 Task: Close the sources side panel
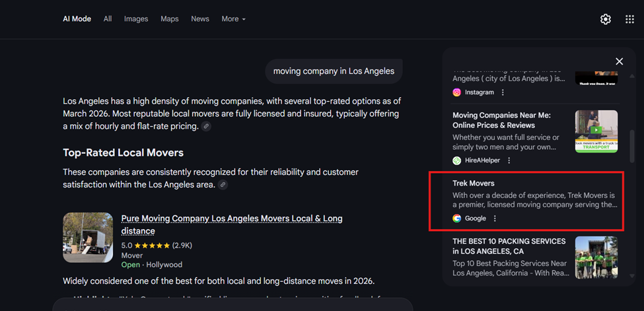point(619,61)
